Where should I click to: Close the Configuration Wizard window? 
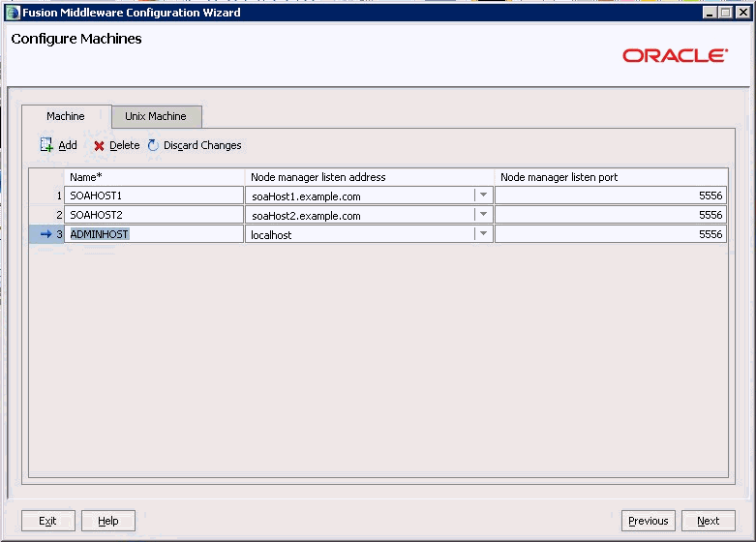[x=743, y=13]
